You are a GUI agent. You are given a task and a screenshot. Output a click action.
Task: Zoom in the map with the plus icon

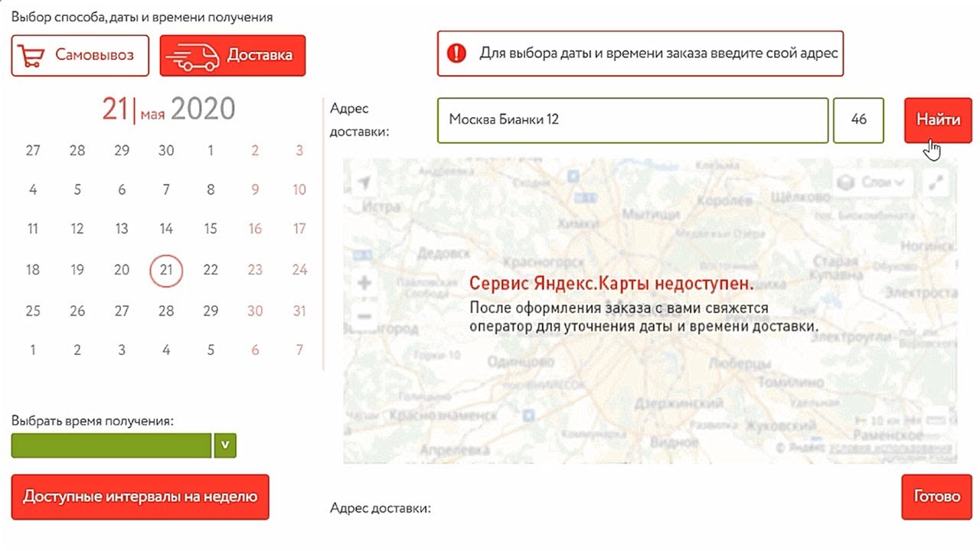tap(364, 283)
